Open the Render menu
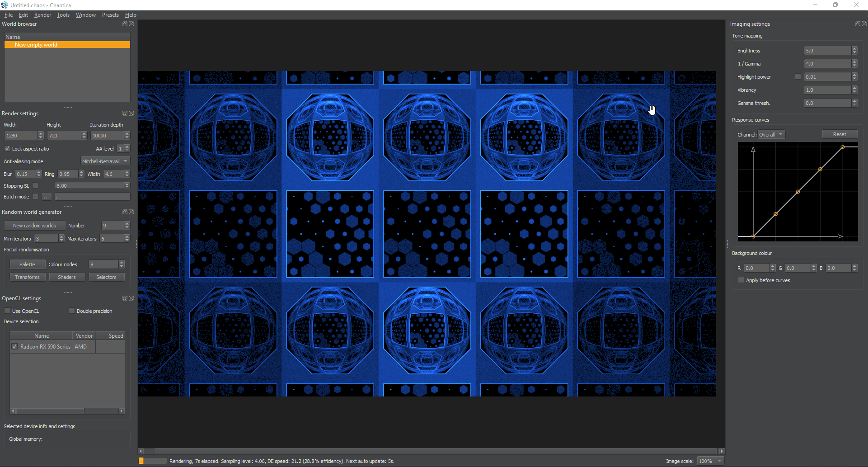This screenshot has width=868, height=467. pyautogui.click(x=42, y=15)
